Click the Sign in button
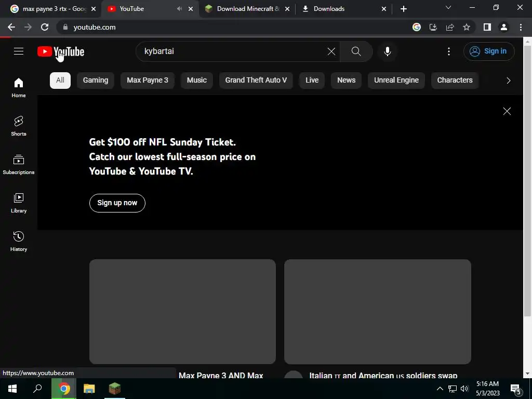 point(488,51)
